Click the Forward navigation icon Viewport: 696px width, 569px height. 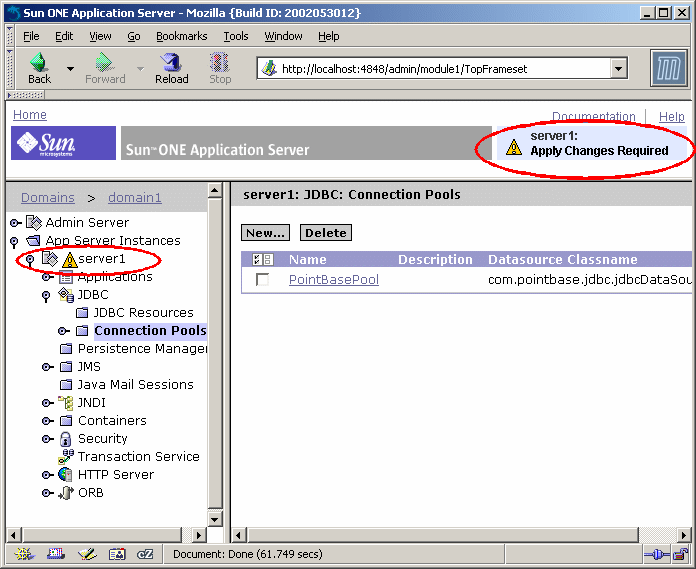(x=105, y=62)
